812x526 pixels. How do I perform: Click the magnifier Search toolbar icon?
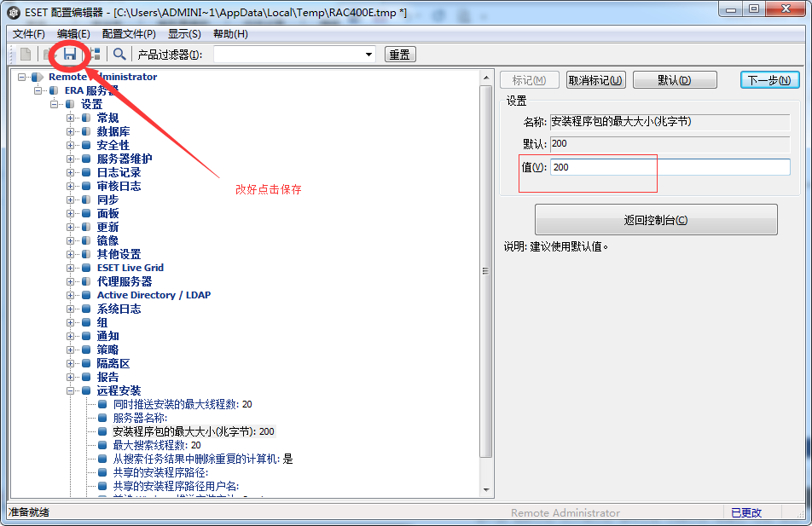(x=119, y=54)
